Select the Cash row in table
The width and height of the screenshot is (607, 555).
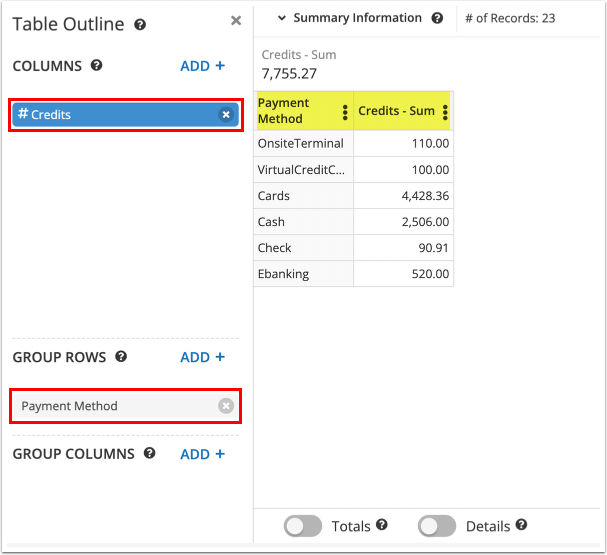click(x=303, y=222)
